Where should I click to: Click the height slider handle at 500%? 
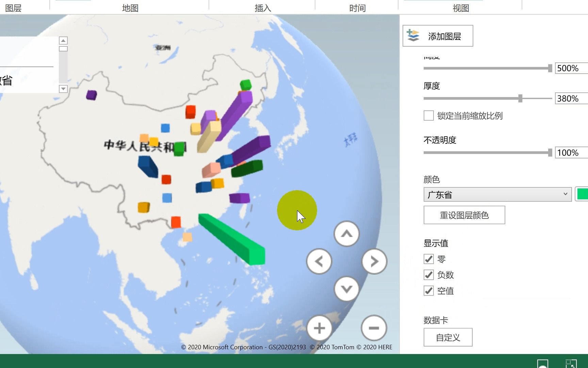[x=550, y=68]
